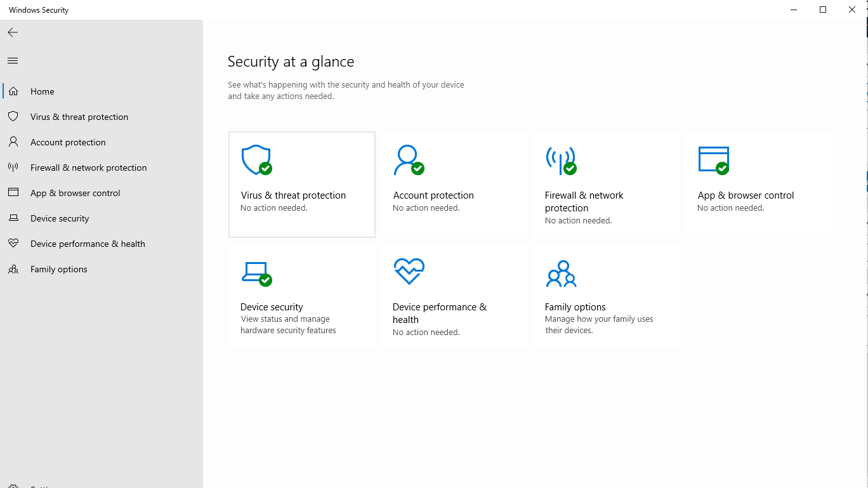The width and height of the screenshot is (868, 488).
Task: Click the Device security tile title
Action: pyautogui.click(x=272, y=307)
